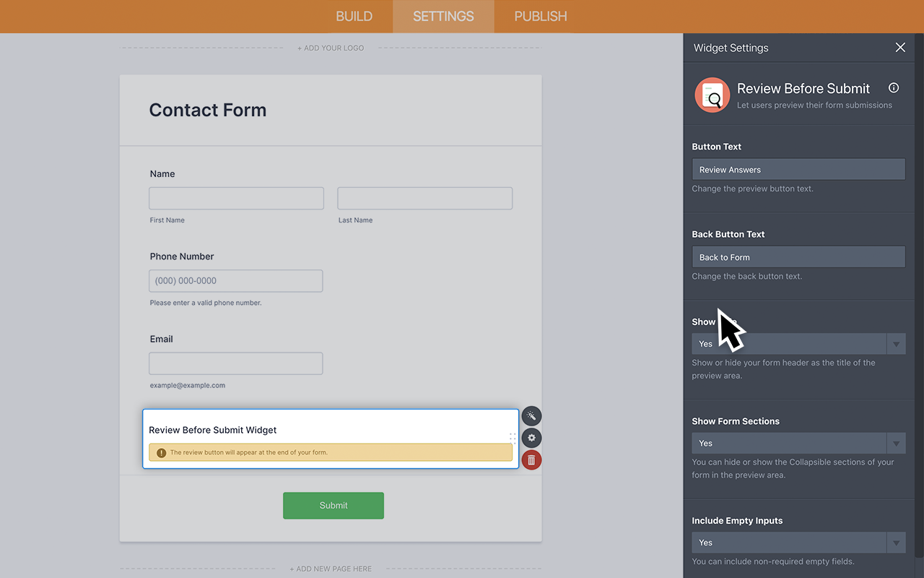Open widget properties via the gear icon
The image size is (924, 578).
pyautogui.click(x=531, y=438)
